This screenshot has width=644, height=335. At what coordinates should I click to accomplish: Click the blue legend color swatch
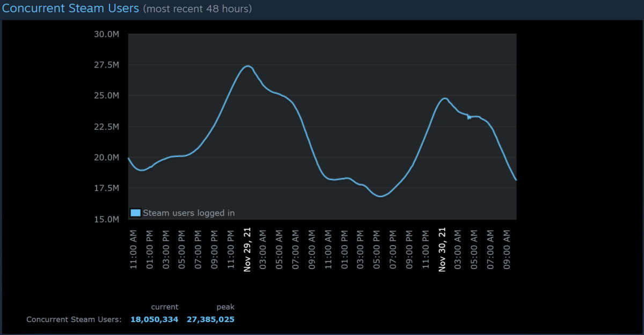click(x=135, y=213)
